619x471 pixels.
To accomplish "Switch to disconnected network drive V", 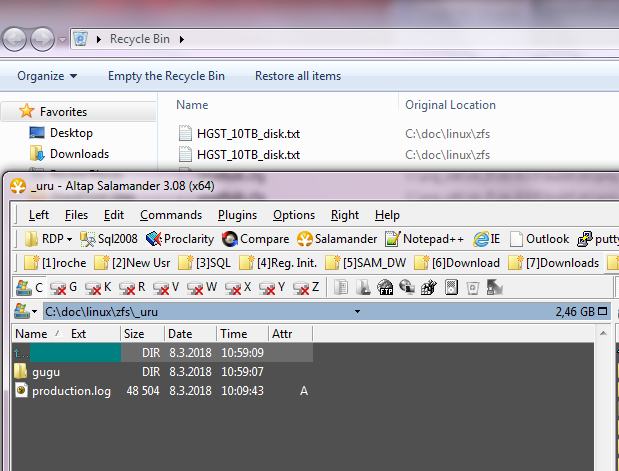I will (166, 287).
